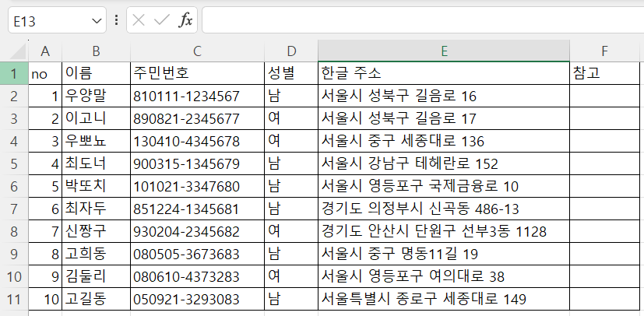Image resolution: width=644 pixels, height=316 pixels.
Task: Select row 10 header
Action: pos(14,276)
